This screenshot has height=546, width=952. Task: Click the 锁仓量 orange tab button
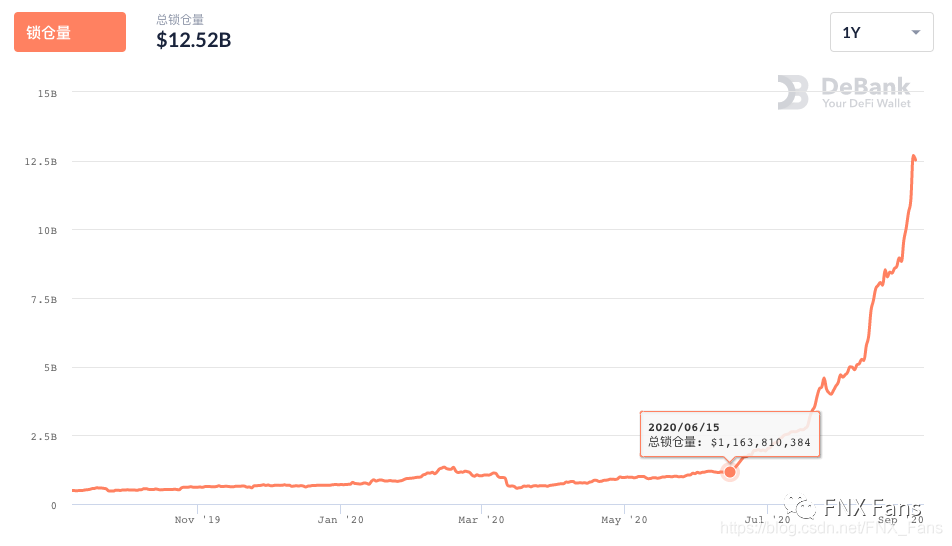point(70,32)
